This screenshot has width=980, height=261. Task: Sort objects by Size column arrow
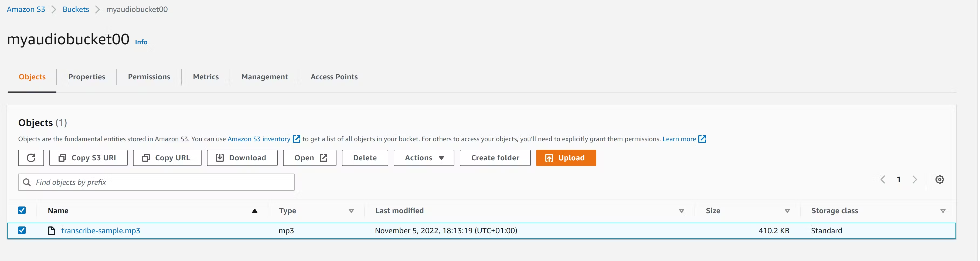coord(787,211)
